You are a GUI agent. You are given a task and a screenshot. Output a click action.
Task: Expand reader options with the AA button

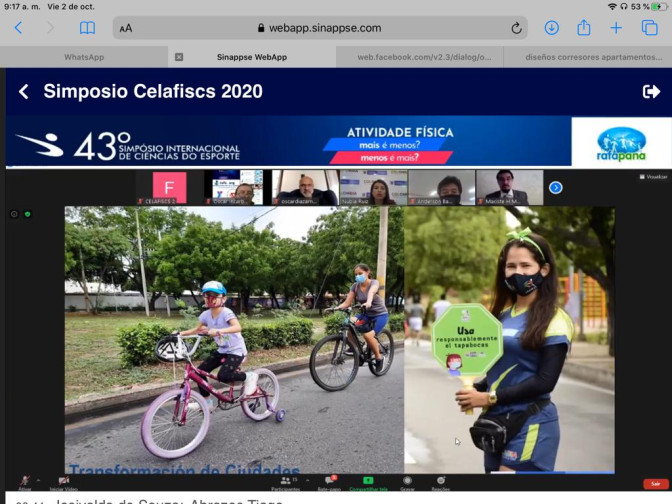126,29
